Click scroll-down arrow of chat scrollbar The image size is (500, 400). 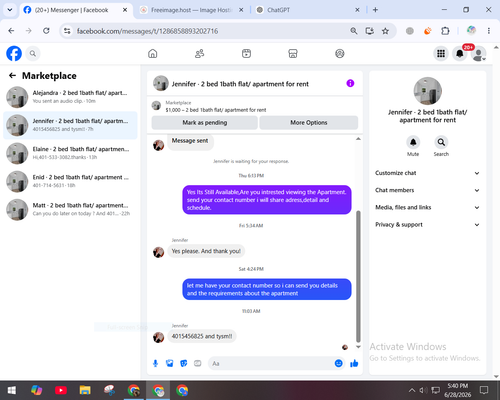pos(358,347)
